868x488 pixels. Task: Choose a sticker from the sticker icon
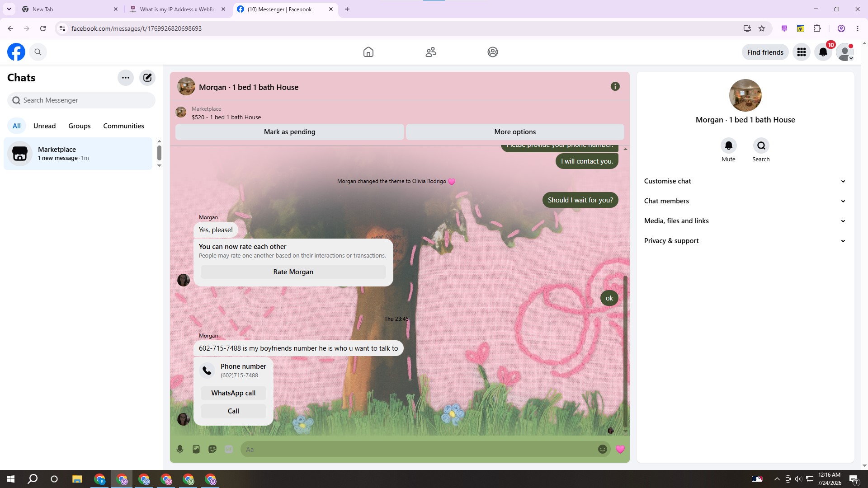[x=212, y=449]
